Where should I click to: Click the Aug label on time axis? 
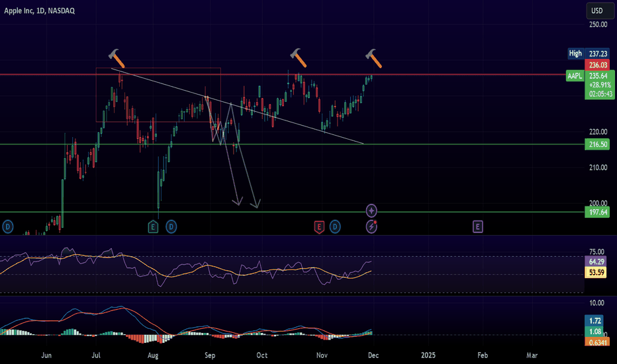point(153,355)
